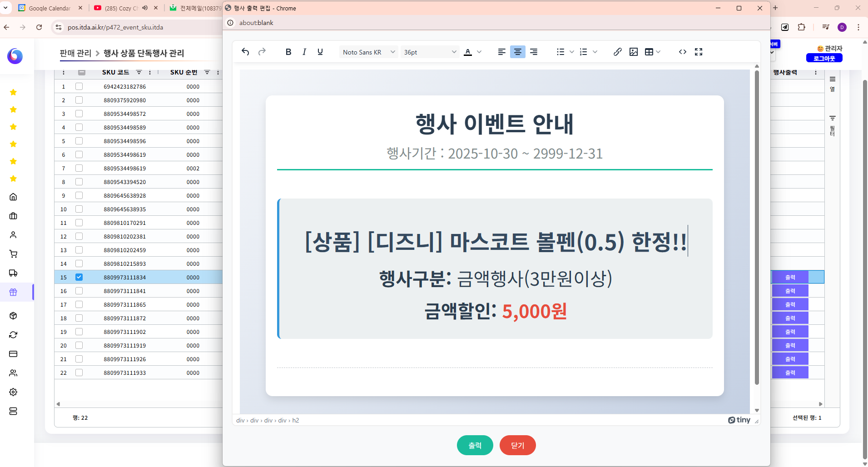Open the source code view
Viewport: 868px width, 467px height.
[682, 52]
